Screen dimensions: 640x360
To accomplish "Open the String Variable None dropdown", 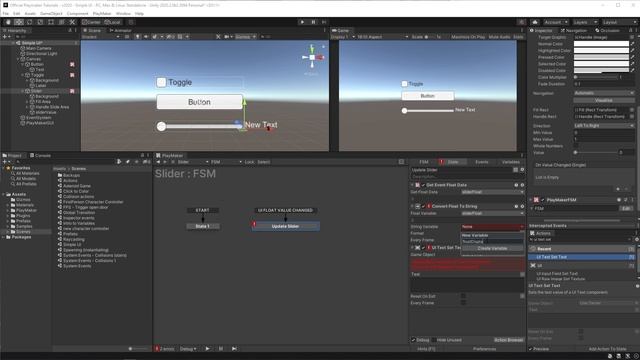I will point(493,227).
